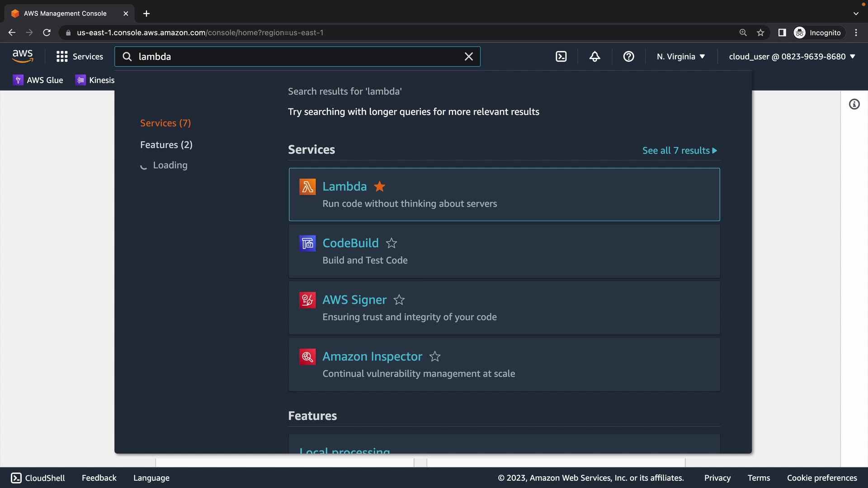Screen dimensions: 868x488
Task: Select the Features (2) filter category
Action: click(166, 145)
